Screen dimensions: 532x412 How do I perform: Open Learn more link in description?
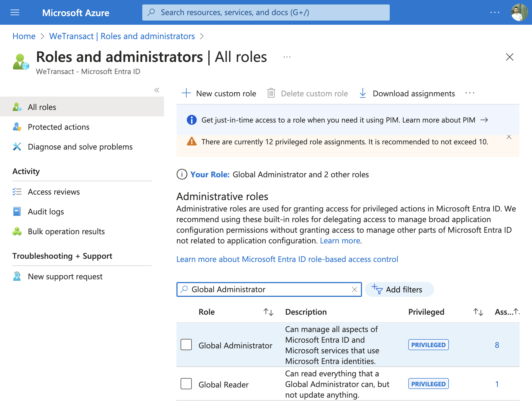[340, 240]
